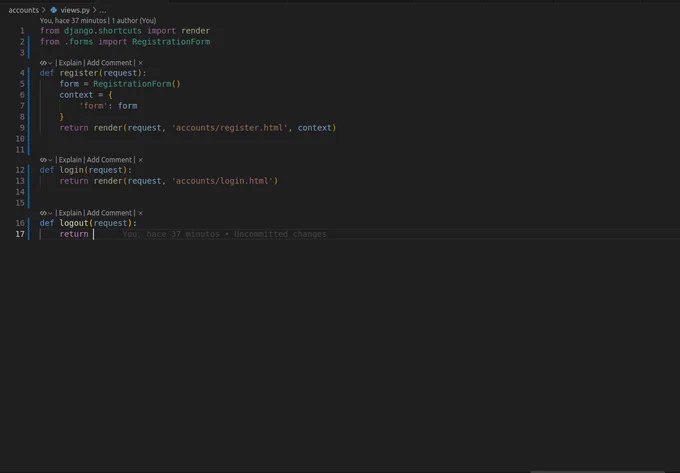Click the 'accounts/login.html' string

(222, 181)
